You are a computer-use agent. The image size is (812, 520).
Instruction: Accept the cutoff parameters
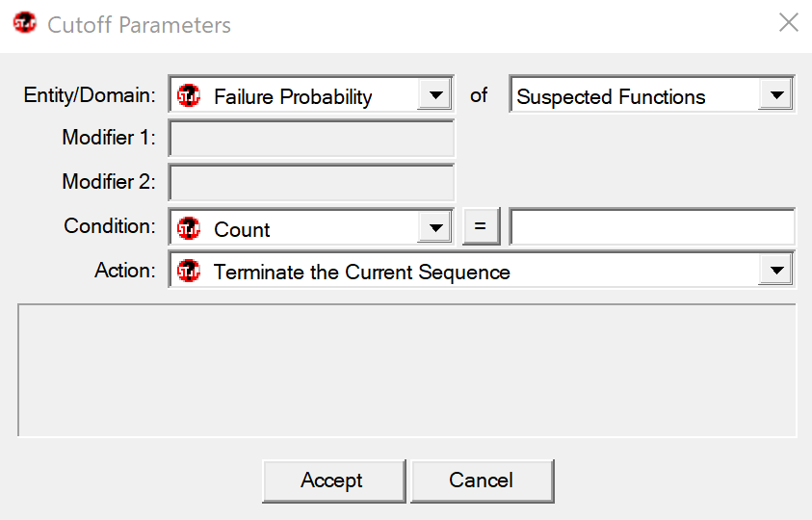(x=334, y=481)
